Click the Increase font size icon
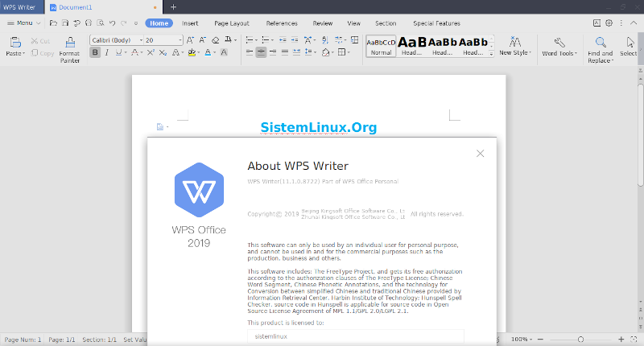The image size is (644, 346). (190, 39)
